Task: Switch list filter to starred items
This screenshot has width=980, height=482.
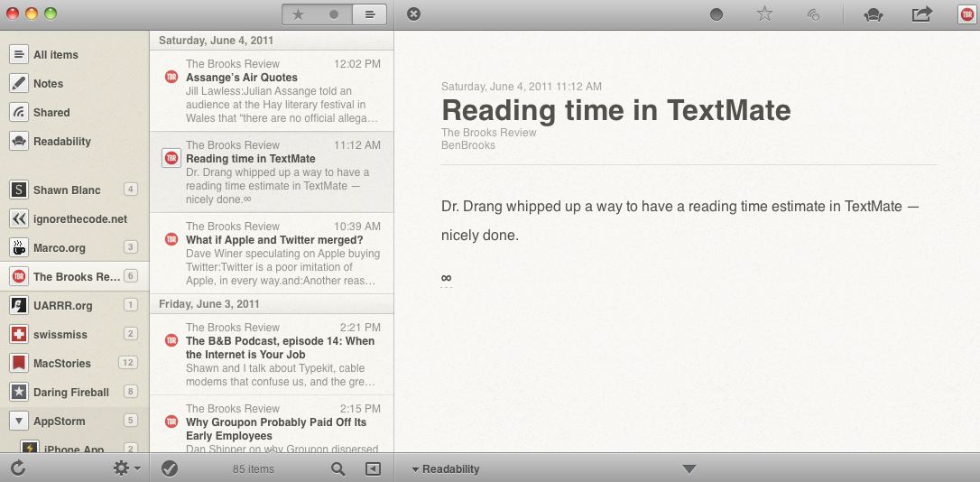Action: (299, 14)
